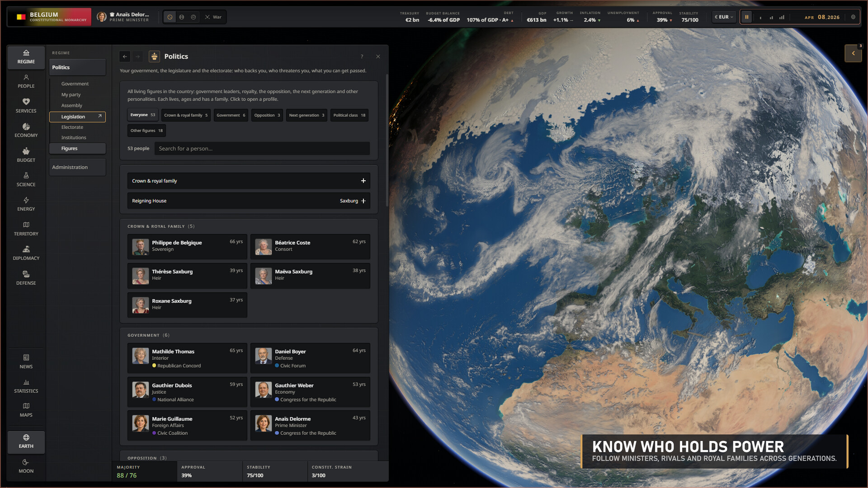Expand the Reigning House Saxburg row
This screenshot has width=868, height=488.
click(249, 201)
